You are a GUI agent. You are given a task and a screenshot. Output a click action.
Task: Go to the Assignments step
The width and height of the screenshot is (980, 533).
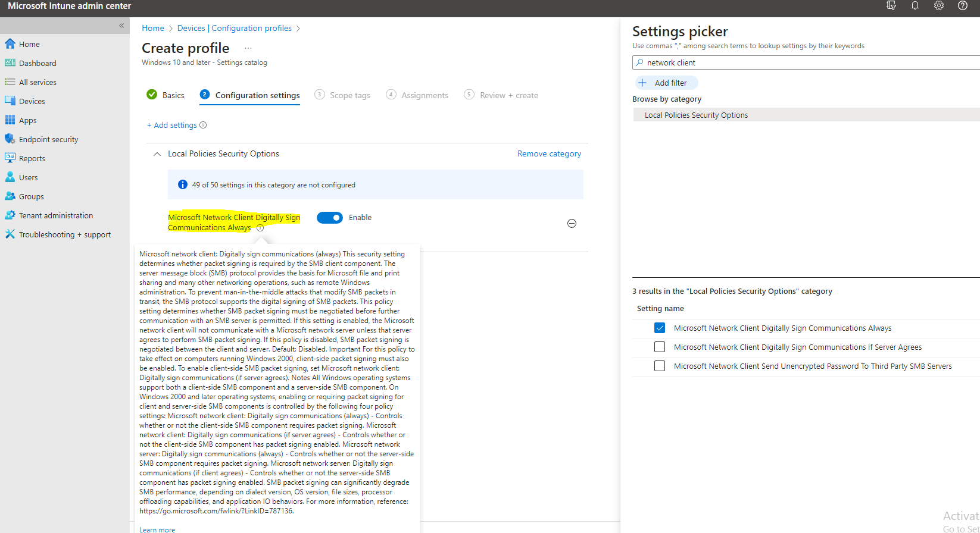click(x=417, y=95)
